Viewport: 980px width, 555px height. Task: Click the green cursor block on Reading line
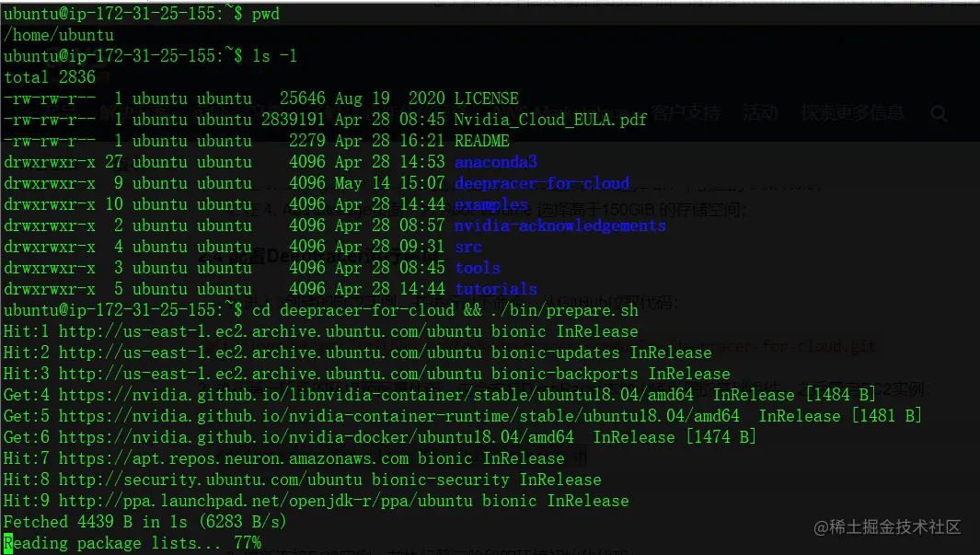(x=8, y=543)
